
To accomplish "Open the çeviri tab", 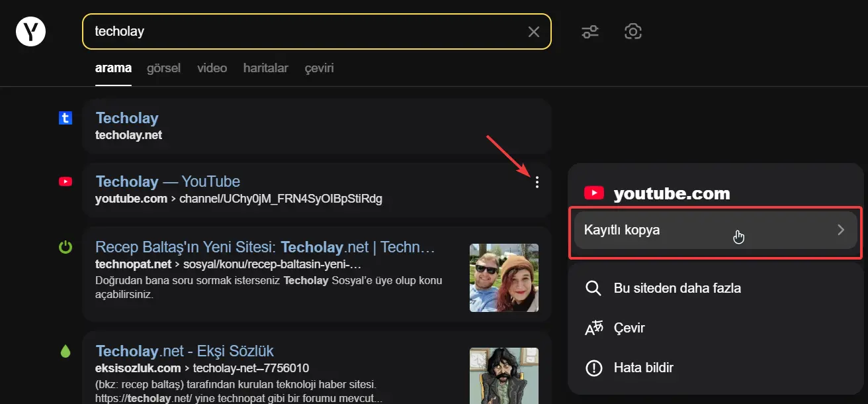I will click(319, 68).
